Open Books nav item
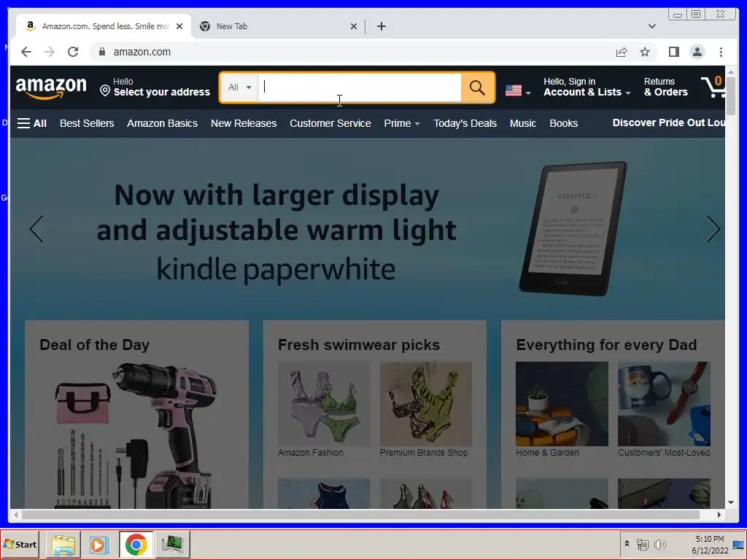This screenshot has height=560, width=747. click(x=564, y=123)
